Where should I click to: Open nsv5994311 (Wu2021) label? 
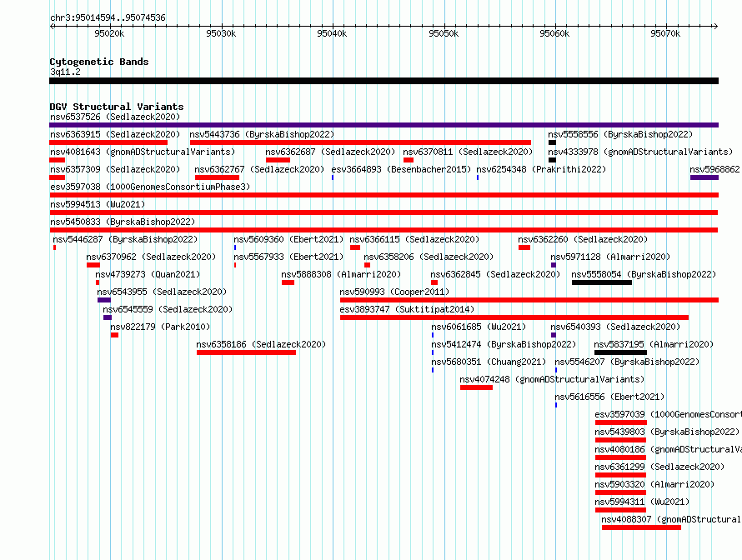coord(642,502)
